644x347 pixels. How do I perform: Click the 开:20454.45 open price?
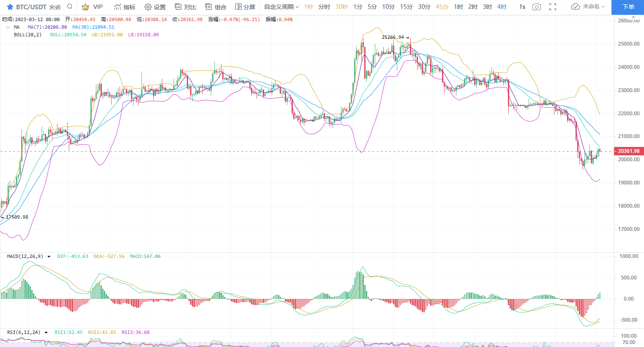[80, 19]
